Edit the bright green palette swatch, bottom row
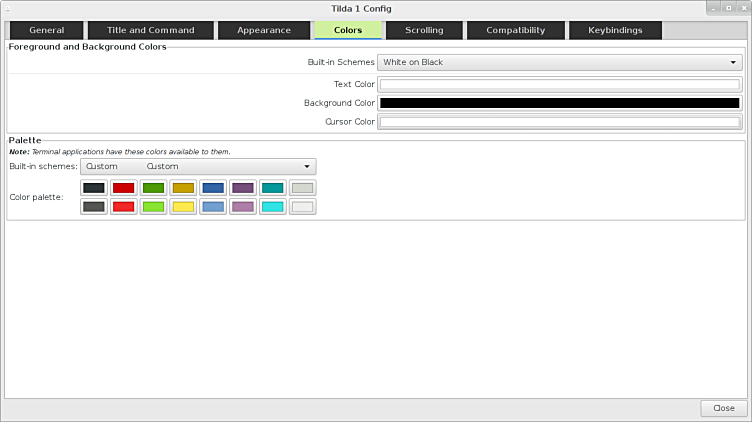 coord(153,207)
